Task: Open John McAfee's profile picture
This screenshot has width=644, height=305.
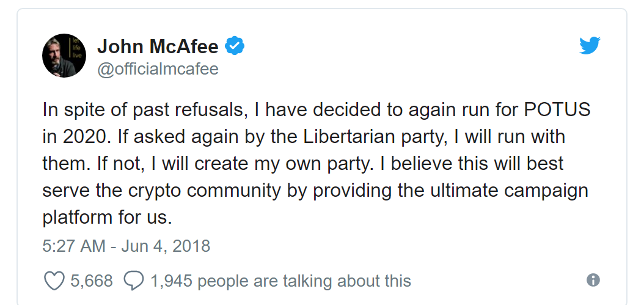Action: (x=64, y=56)
